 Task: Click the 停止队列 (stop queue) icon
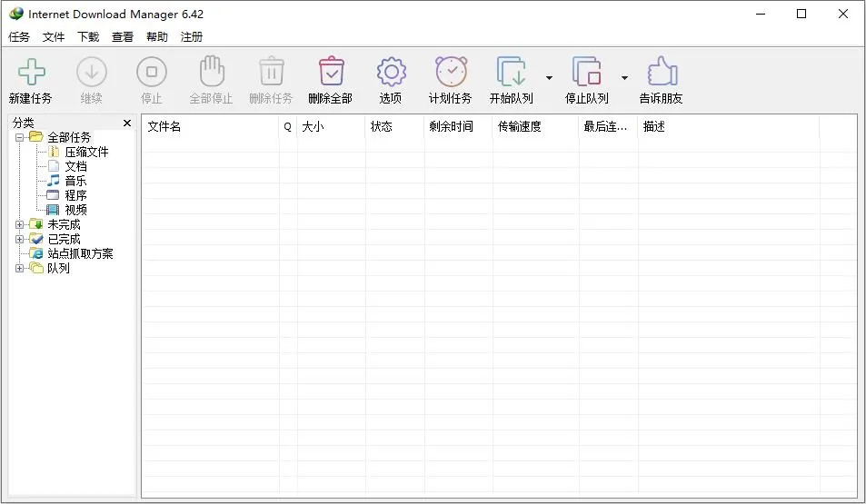click(x=586, y=73)
